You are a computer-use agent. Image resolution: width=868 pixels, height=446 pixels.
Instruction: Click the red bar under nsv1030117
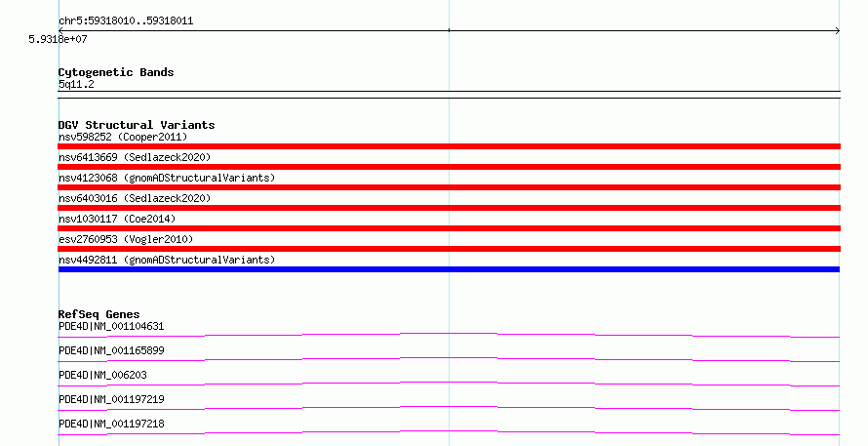[x=449, y=228]
